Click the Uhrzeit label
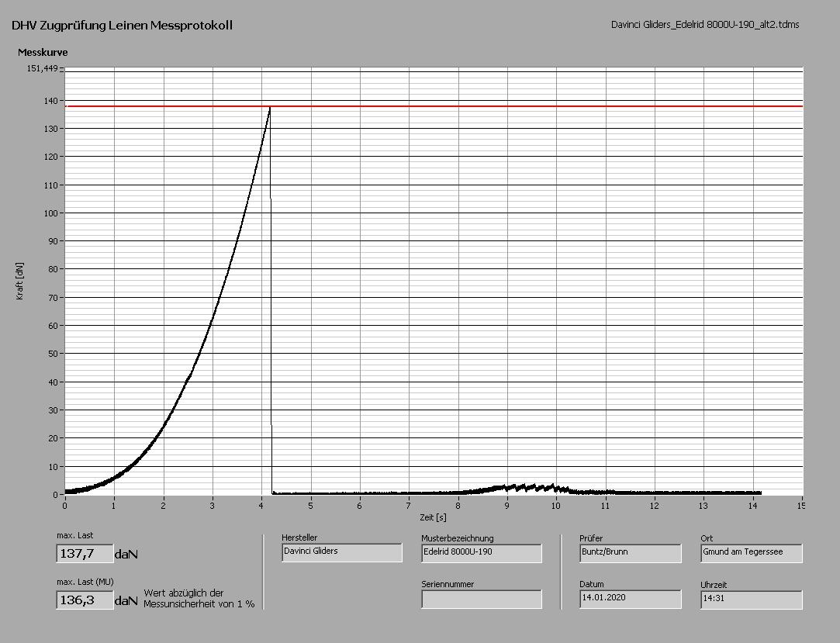 point(714,585)
